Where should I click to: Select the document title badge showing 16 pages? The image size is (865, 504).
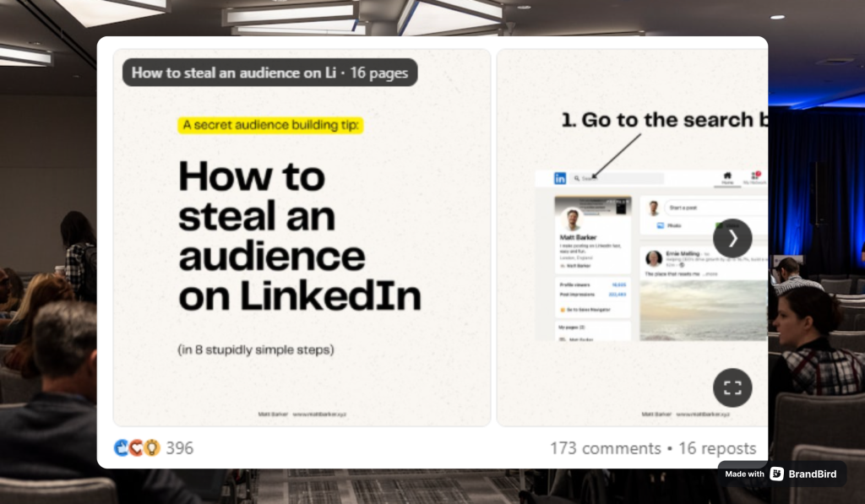coord(269,73)
